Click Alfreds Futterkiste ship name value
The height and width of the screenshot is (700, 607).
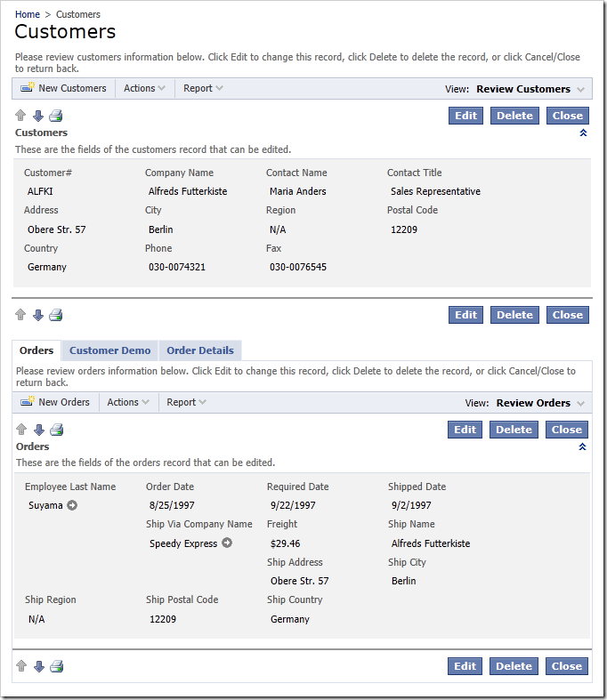point(431,543)
